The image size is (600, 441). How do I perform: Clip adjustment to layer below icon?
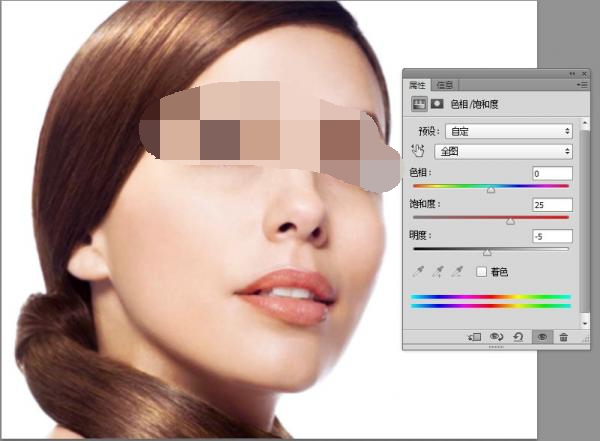click(x=474, y=337)
